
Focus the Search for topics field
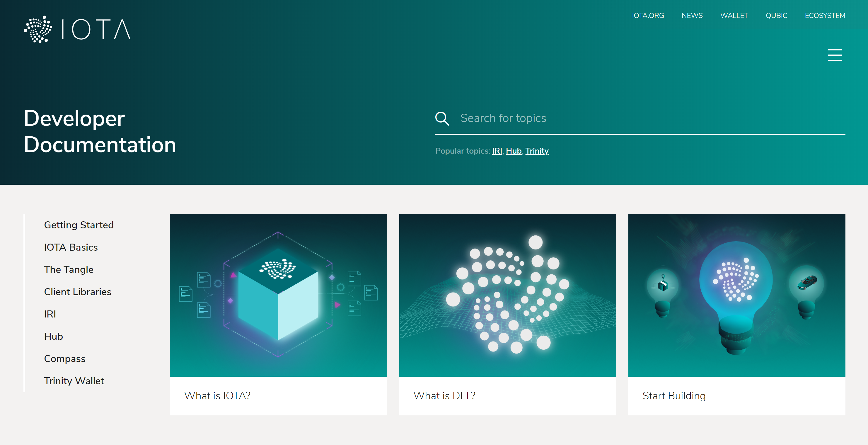pyautogui.click(x=640, y=118)
